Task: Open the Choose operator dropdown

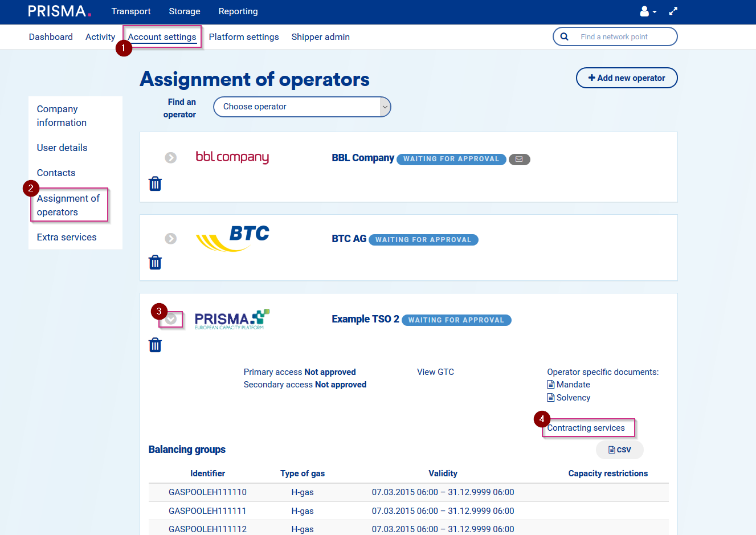Action: 302,107
